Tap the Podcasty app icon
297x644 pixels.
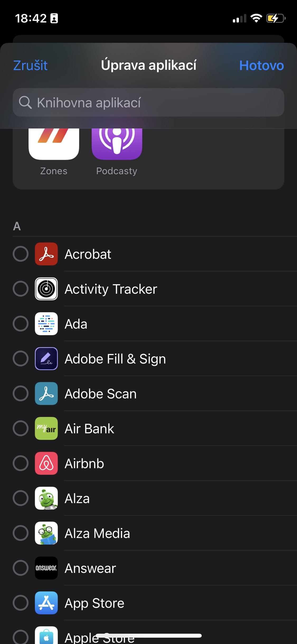click(117, 144)
